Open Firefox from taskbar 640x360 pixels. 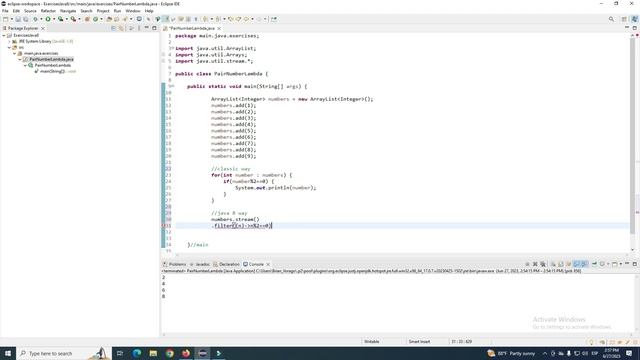click(x=186, y=353)
